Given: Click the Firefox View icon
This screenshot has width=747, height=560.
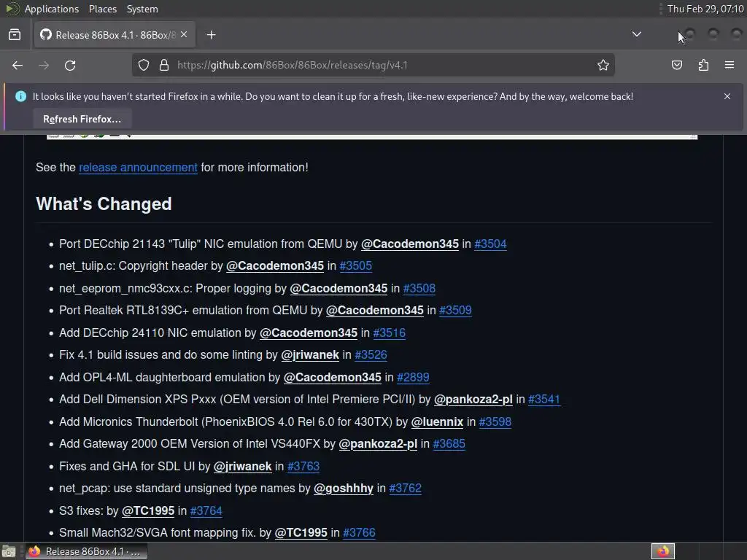Looking at the screenshot, I should pyautogui.click(x=15, y=35).
